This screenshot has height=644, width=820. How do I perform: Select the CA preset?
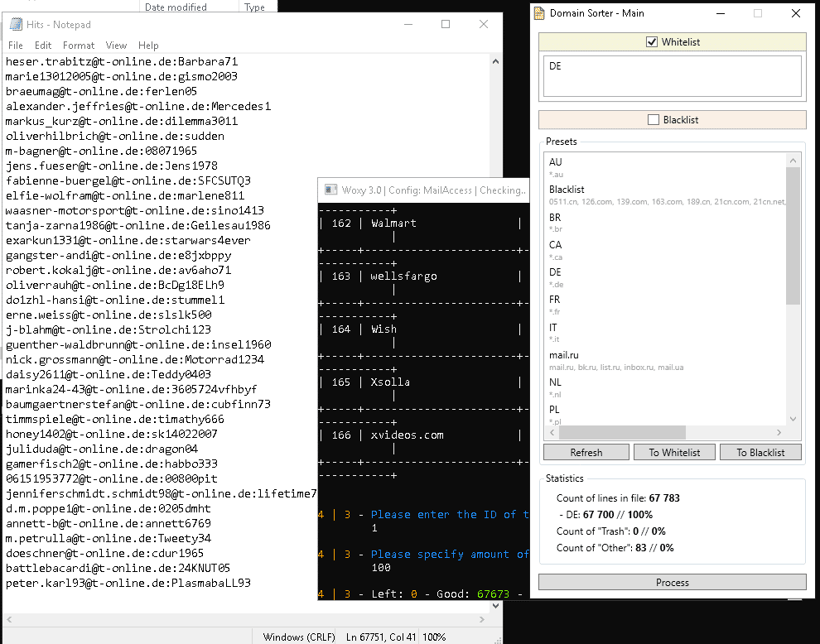point(664,250)
